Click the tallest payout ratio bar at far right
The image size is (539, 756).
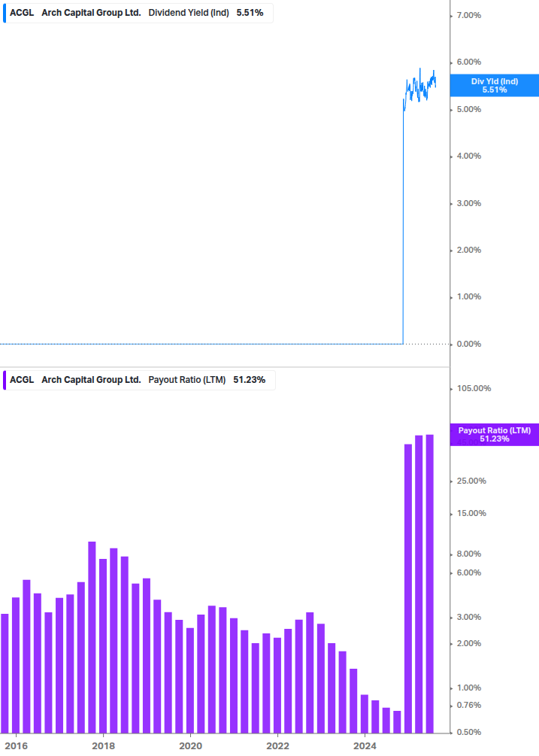coord(430,584)
